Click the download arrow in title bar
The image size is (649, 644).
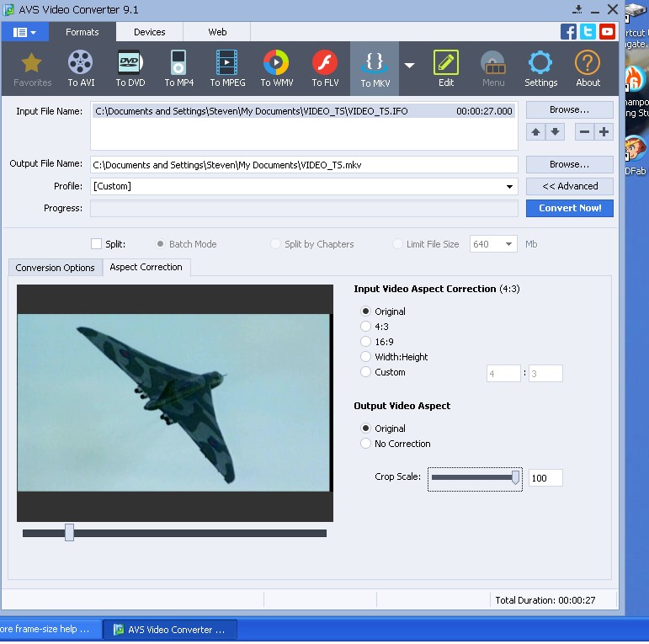(577, 9)
